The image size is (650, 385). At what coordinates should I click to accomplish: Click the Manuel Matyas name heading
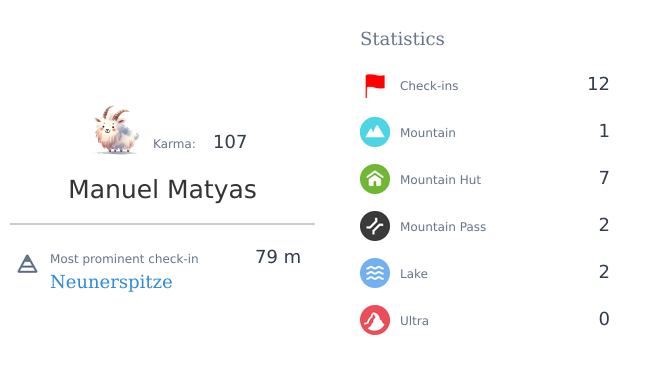point(162,190)
